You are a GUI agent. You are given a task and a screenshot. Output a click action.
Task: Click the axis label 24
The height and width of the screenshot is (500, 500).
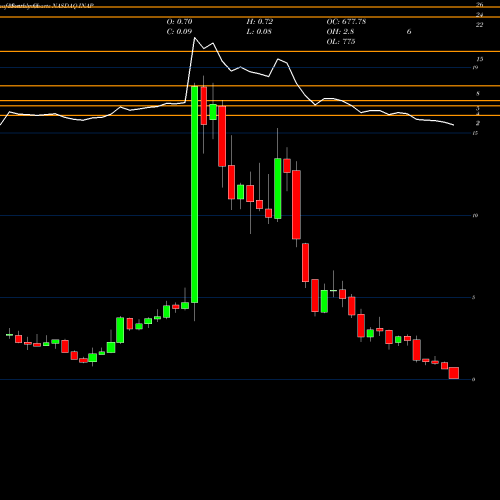pos(479,15)
